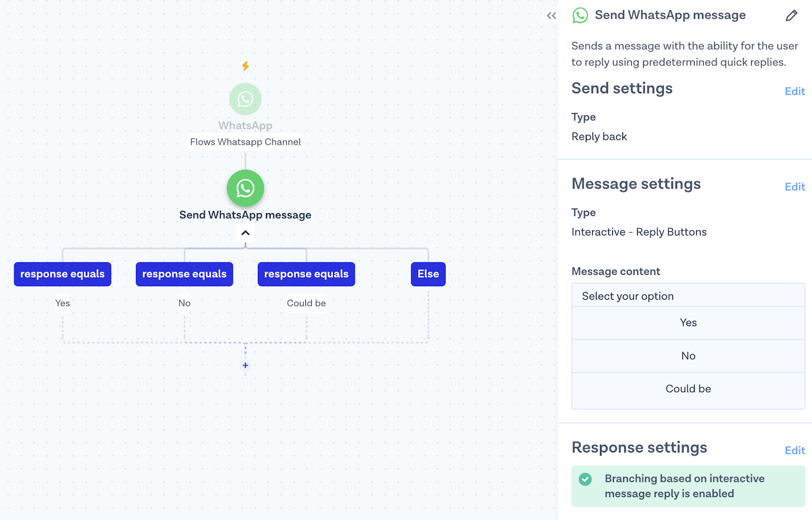Edit the Send settings section
Screen dimensions: 812x520
(794, 91)
